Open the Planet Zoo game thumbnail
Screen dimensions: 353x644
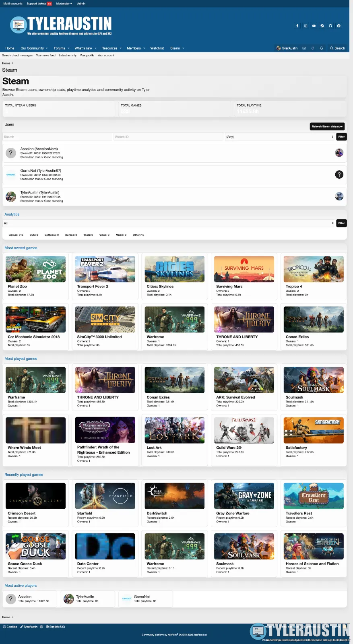coord(35,269)
